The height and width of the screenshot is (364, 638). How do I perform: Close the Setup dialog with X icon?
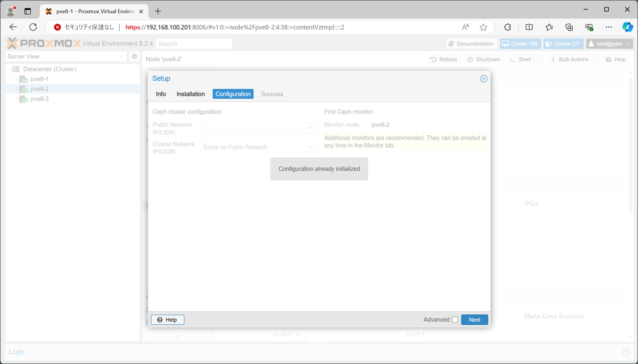483,79
